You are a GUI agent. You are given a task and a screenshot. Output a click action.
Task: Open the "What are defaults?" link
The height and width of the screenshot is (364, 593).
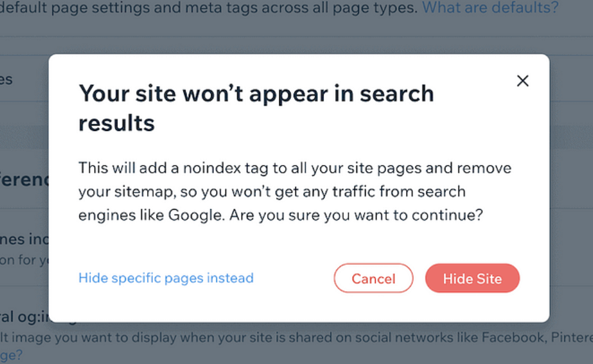(x=490, y=8)
